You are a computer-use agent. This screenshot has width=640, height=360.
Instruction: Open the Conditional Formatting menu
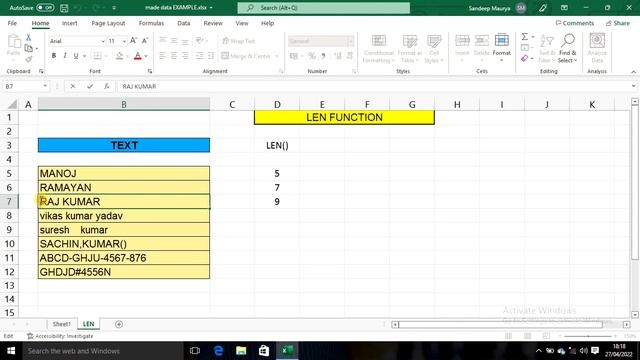[x=378, y=49]
